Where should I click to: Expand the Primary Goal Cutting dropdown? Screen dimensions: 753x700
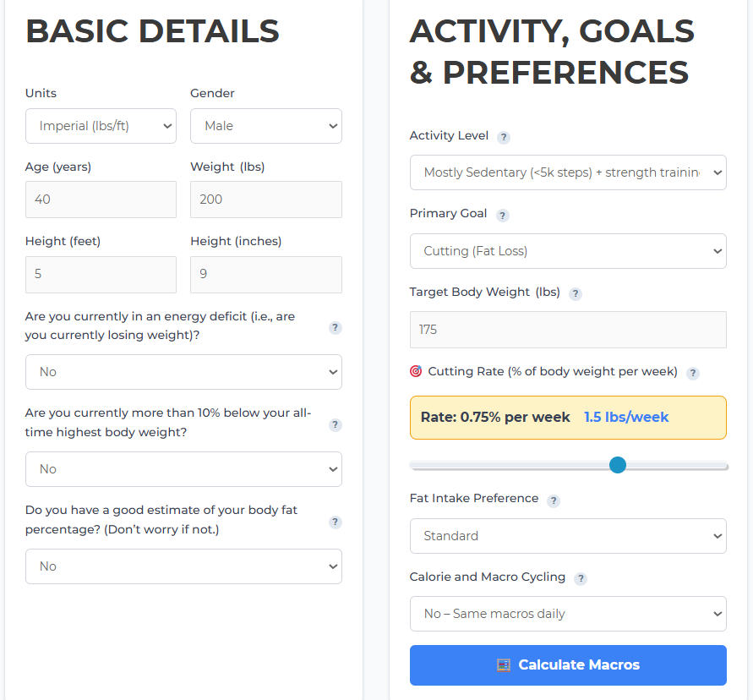[568, 251]
